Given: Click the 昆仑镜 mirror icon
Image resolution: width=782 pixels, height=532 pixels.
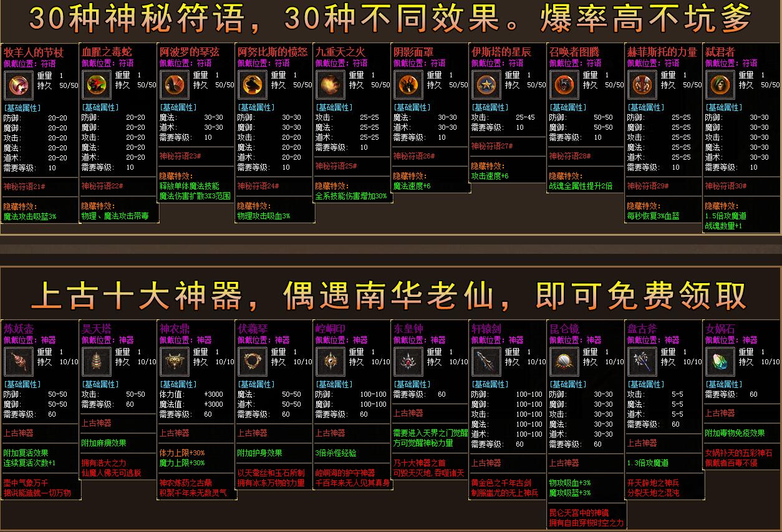Looking at the screenshot, I should coord(564,362).
